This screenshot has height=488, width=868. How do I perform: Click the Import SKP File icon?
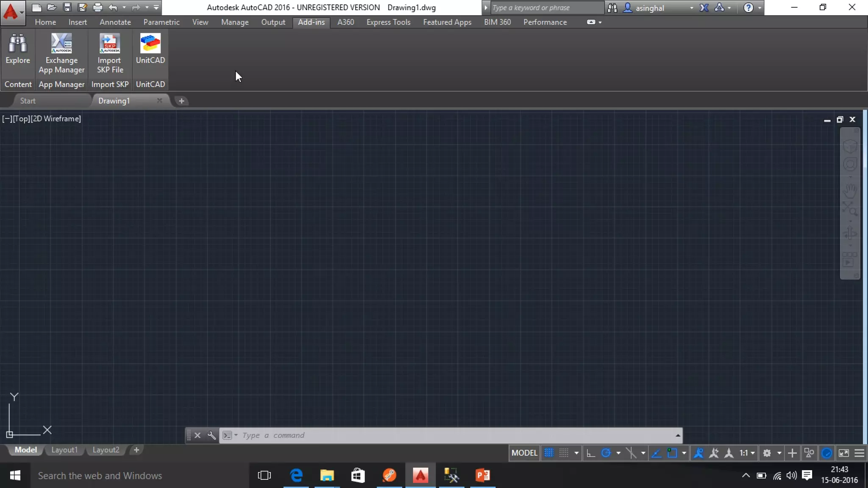(110, 44)
